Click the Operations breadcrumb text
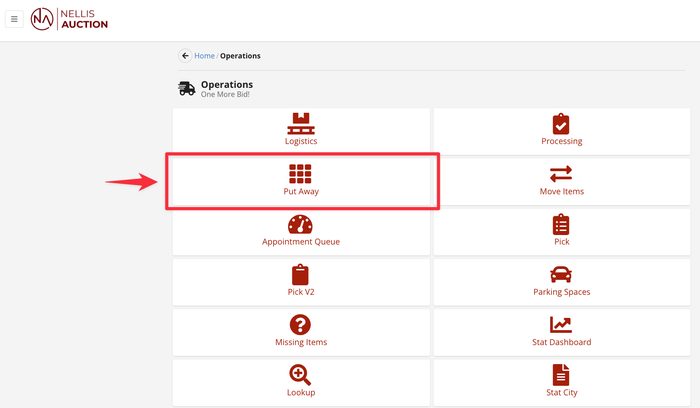This screenshot has height=408, width=700. tap(240, 56)
